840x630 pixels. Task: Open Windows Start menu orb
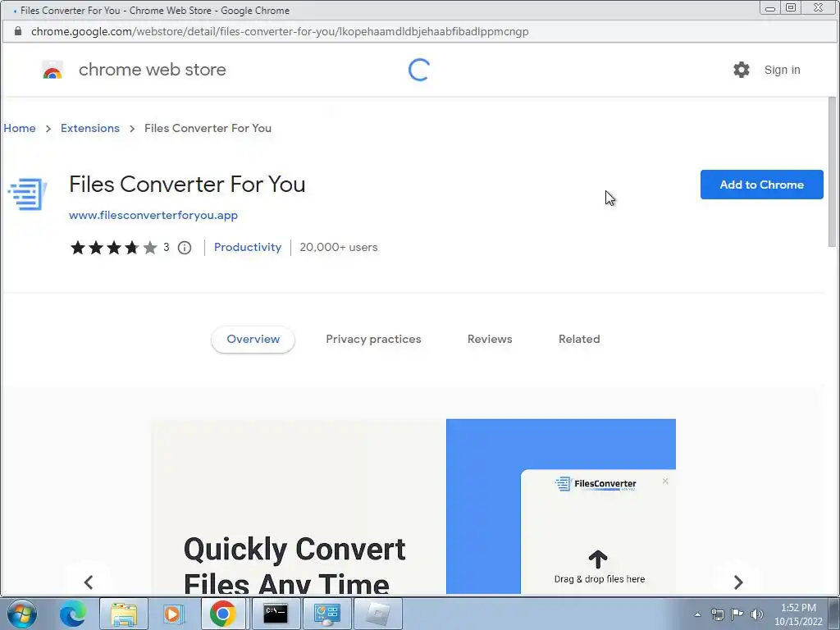21,614
